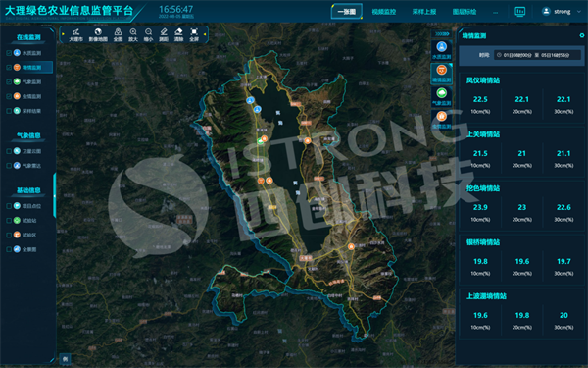
Task: Open the strong user account dropdown
Action: (562, 12)
